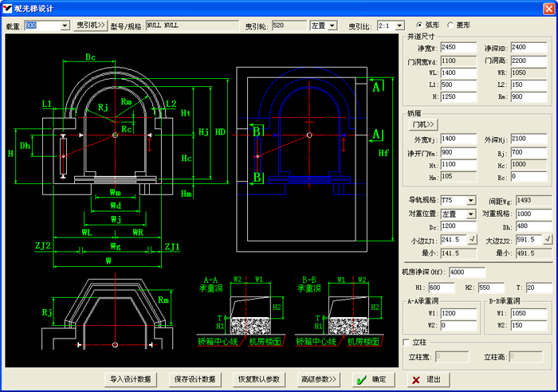This screenshot has height=392, width=558.
Task: Expand 高级参数>> advanced parameters
Action: pyautogui.click(x=318, y=379)
